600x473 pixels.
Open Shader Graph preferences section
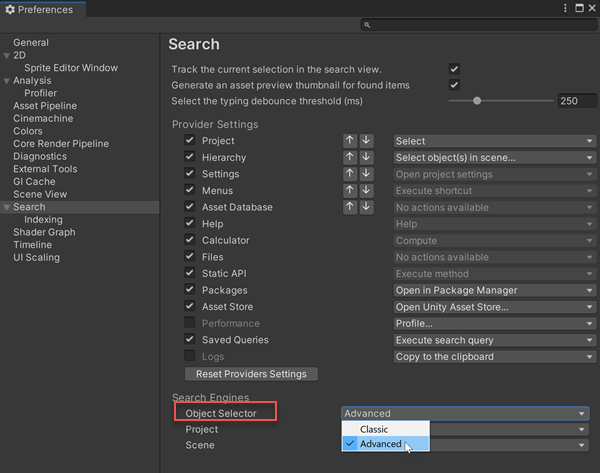pos(44,232)
